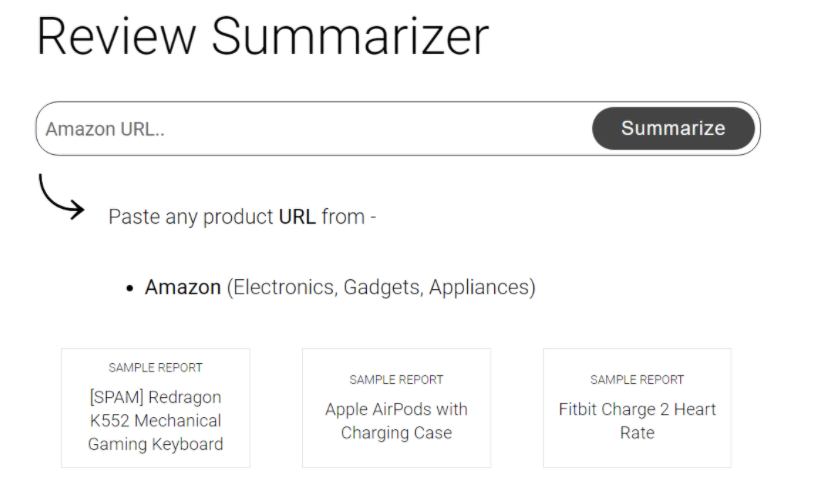Click the Review Summarizer page heading
The width and height of the screenshot is (823, 486).
pyautogui.click(x=262, y=37)
